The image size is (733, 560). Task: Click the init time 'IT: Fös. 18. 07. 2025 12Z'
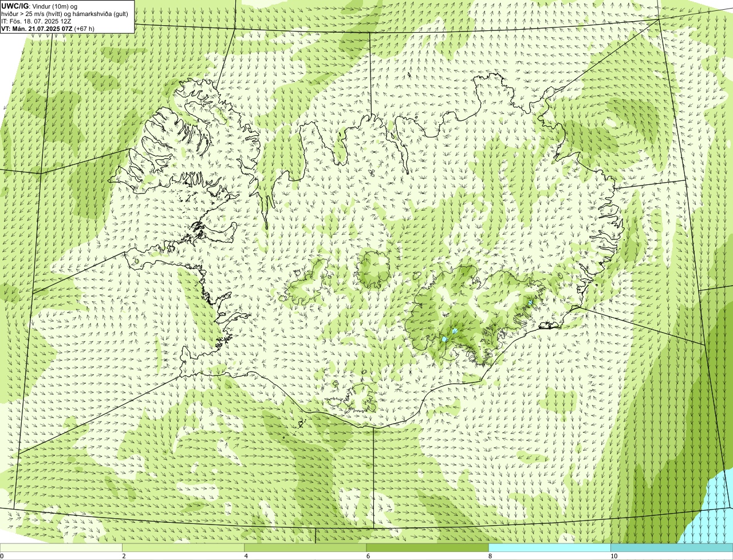(x=37, y=21)
